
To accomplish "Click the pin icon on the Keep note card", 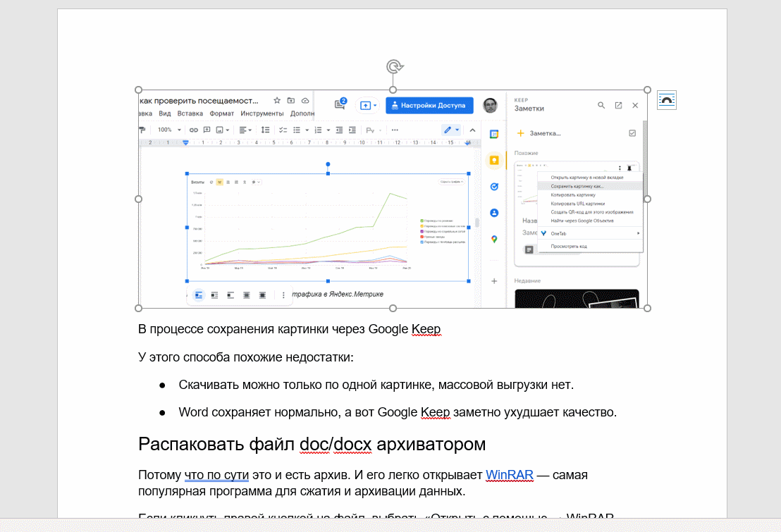I will 629,168.
